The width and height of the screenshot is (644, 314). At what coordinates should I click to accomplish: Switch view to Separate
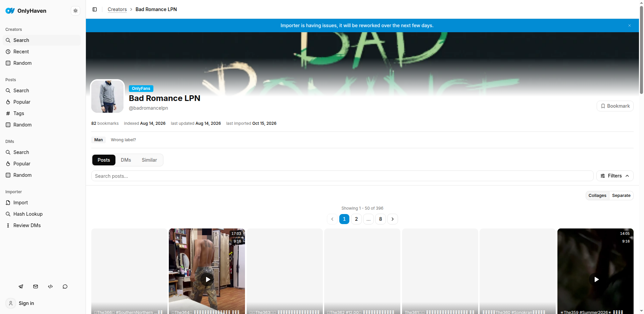pyautogui.click(x=621, y=196)
